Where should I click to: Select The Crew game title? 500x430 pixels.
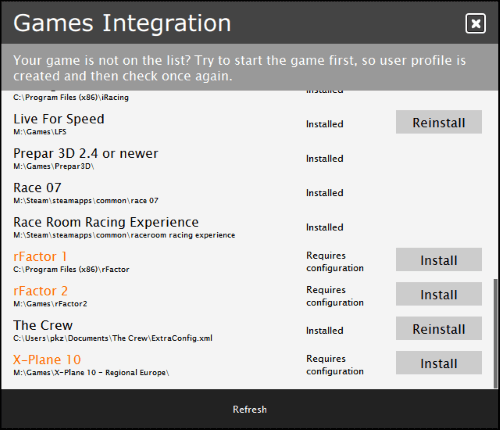click(x=43, y=325)
